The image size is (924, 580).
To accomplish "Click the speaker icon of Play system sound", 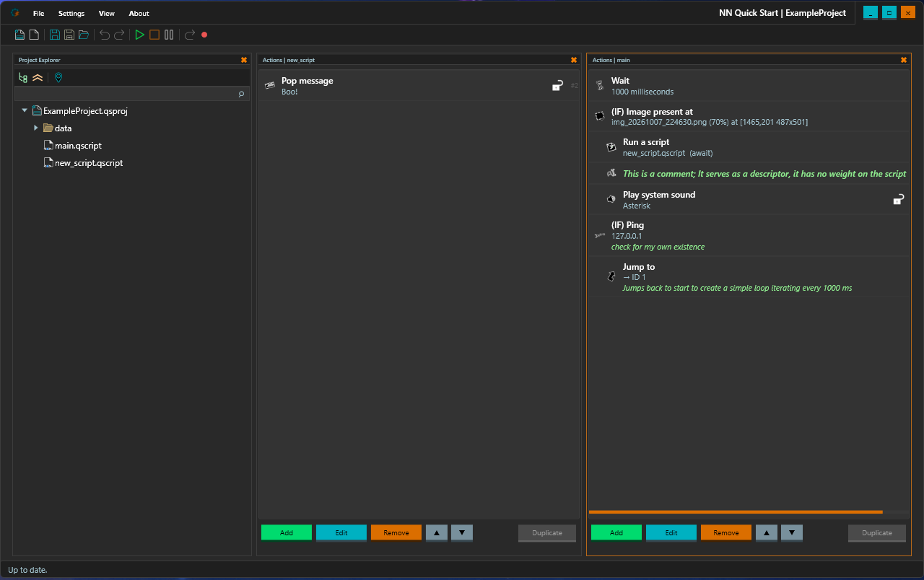I will (x=611, y=199).
